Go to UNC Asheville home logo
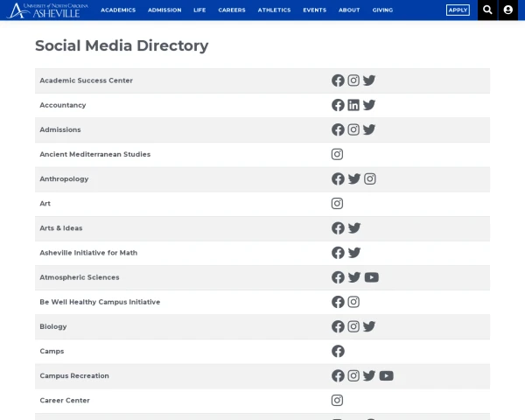The image size is (525, 420). pos(48,10)
